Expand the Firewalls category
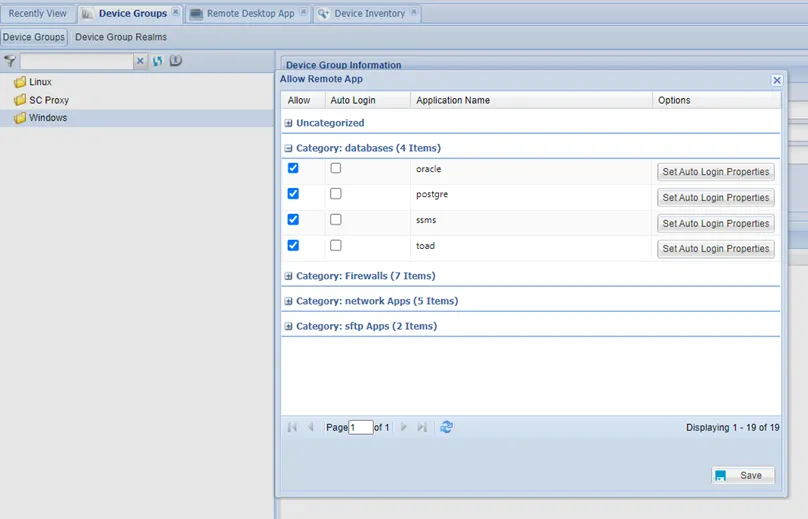Viewport: 808px width, 519px height. coord(289,276)
